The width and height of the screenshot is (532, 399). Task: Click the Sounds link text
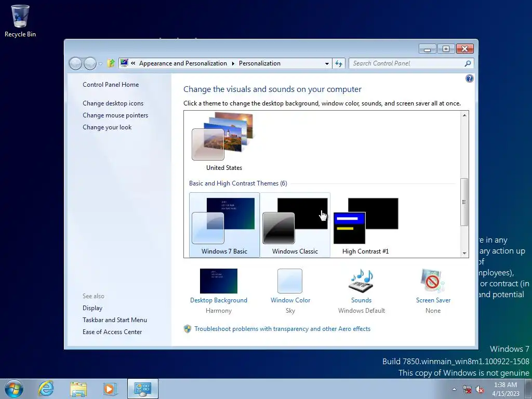click(362, 300)
